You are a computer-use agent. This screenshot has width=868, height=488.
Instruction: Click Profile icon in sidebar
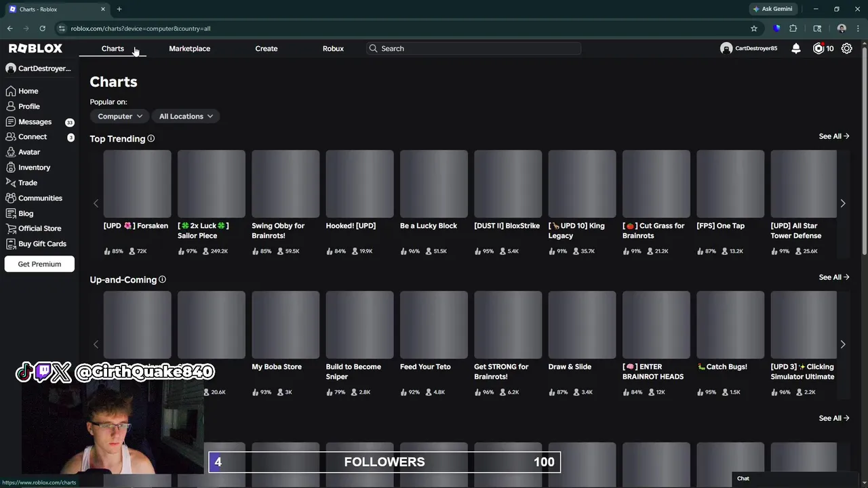pyautogui.click(x=11, y=106)
